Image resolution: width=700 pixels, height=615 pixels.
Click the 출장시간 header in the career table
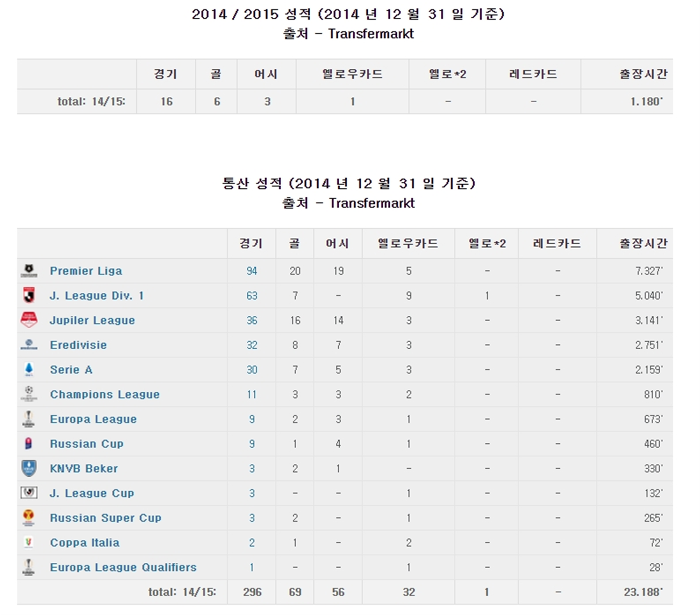pyautogui.click(x=643, y=244)
